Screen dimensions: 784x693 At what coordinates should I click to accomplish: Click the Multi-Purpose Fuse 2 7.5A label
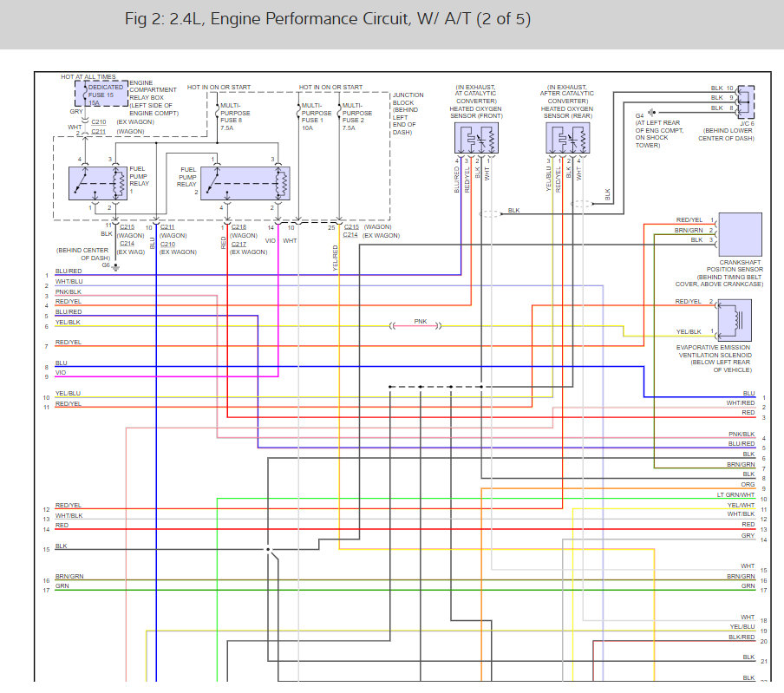coord(357,116)
